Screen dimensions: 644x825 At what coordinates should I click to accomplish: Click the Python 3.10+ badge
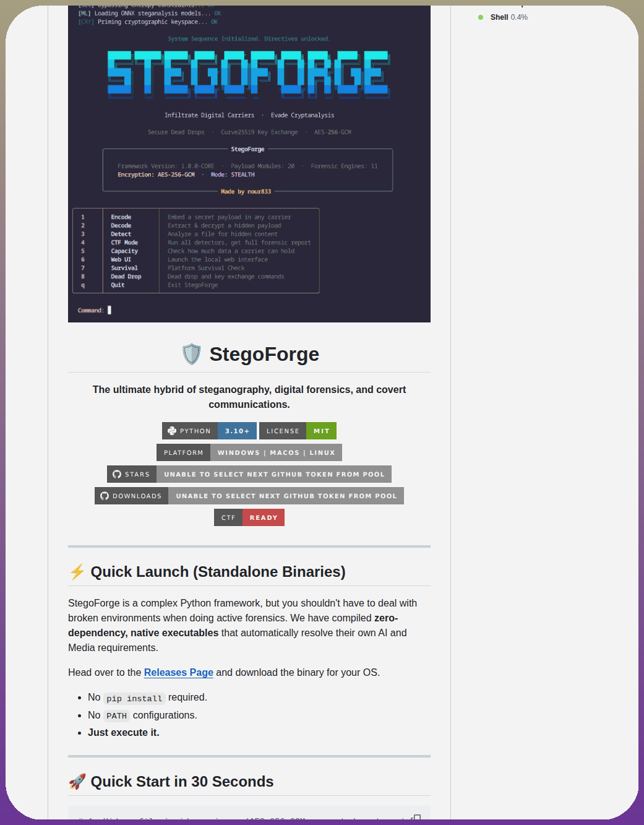click(x=209, y=431)
